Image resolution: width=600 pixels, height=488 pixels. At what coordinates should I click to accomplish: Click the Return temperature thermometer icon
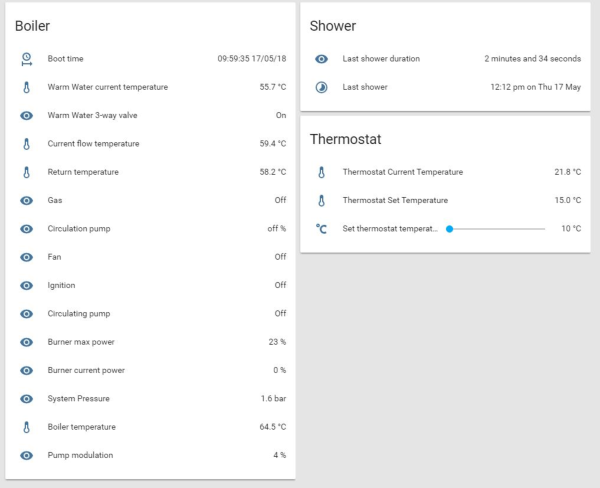point(27,172)
